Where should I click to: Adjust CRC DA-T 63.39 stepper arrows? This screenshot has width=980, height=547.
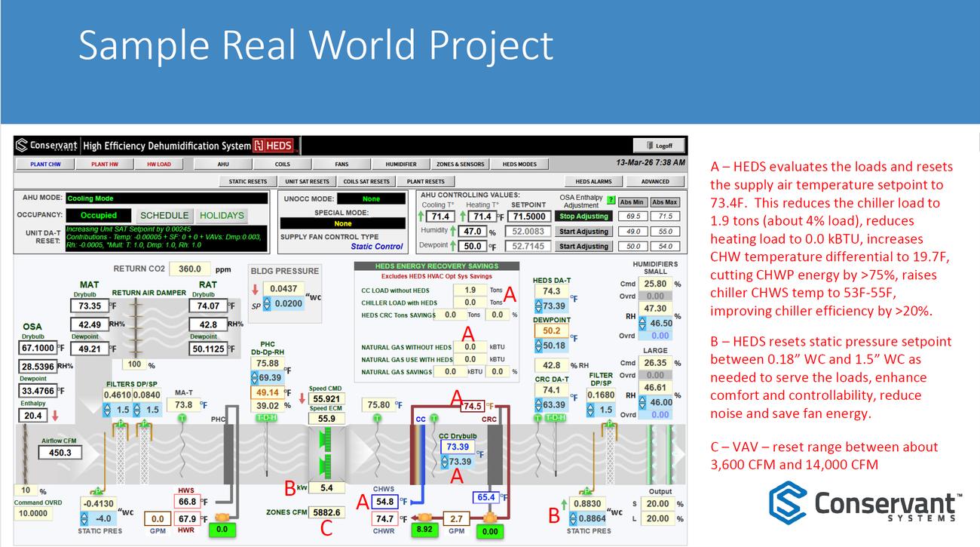[x=538, y=405]
